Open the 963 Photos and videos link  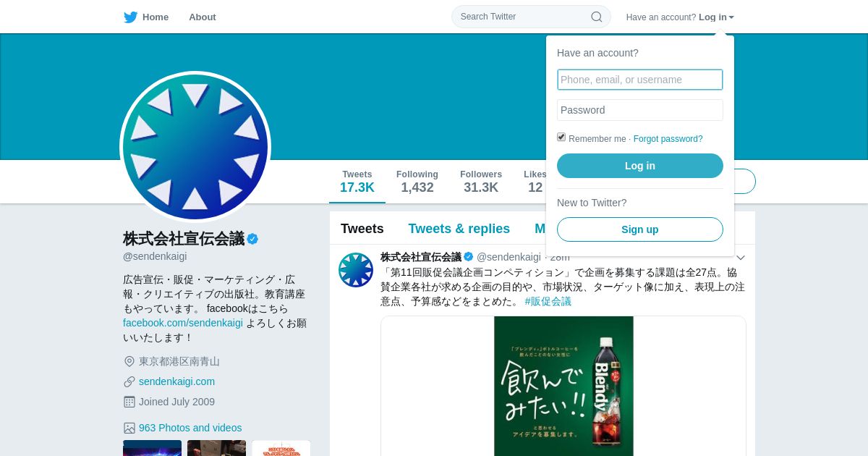click(190, 428)
